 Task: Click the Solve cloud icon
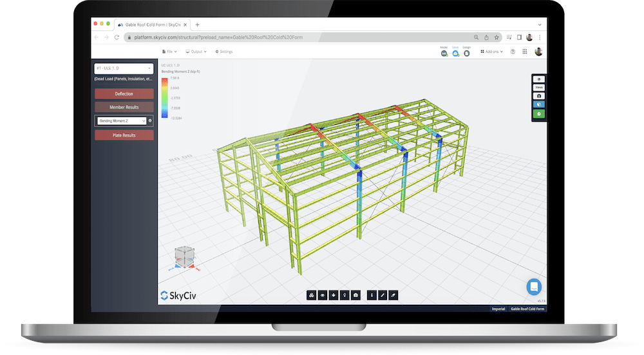[x=455, y=53]
